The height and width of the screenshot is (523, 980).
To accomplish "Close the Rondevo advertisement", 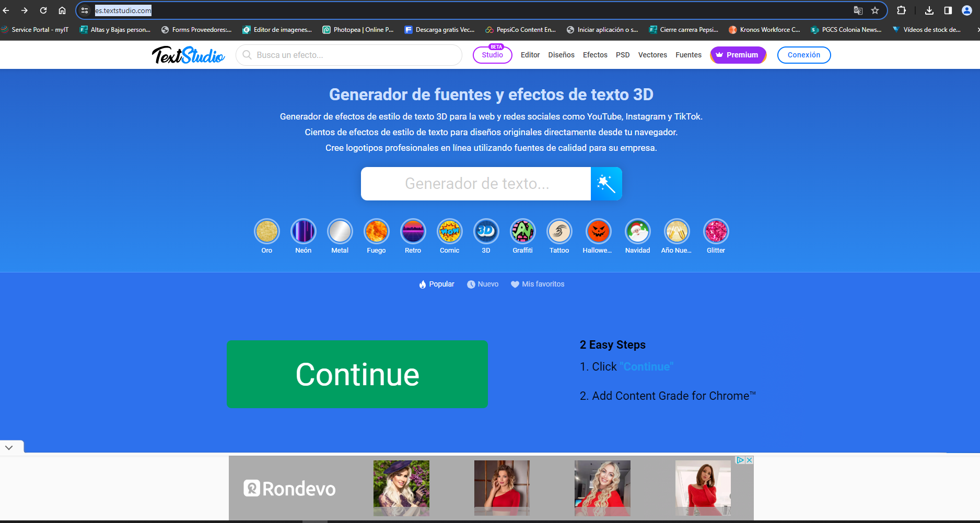I will (x=749, y=460).
